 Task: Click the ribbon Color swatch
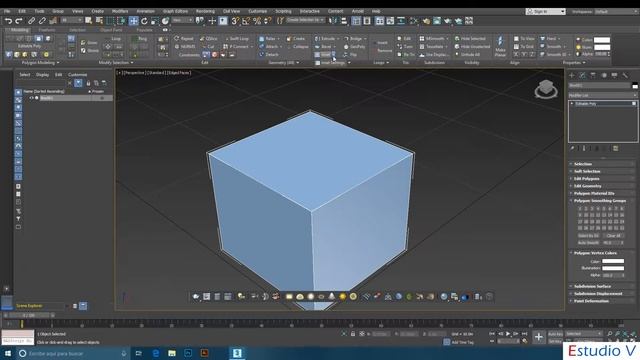602,40
